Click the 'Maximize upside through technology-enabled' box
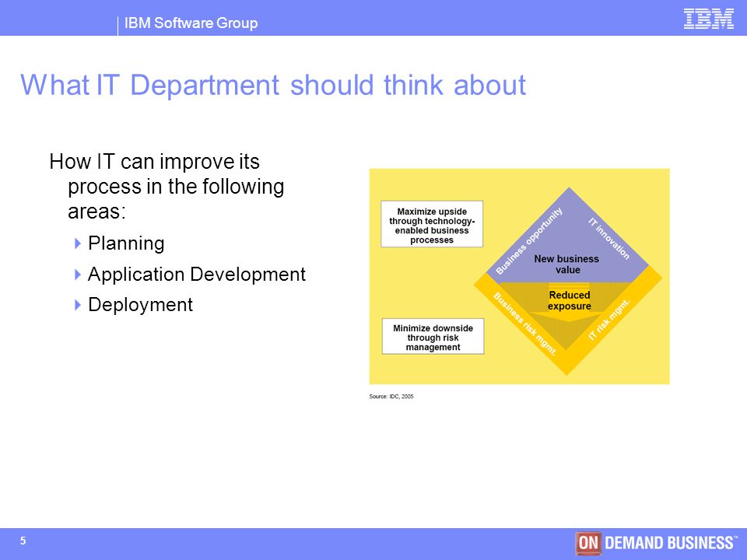Screen dimensions: 747x560 click(432, 224)
